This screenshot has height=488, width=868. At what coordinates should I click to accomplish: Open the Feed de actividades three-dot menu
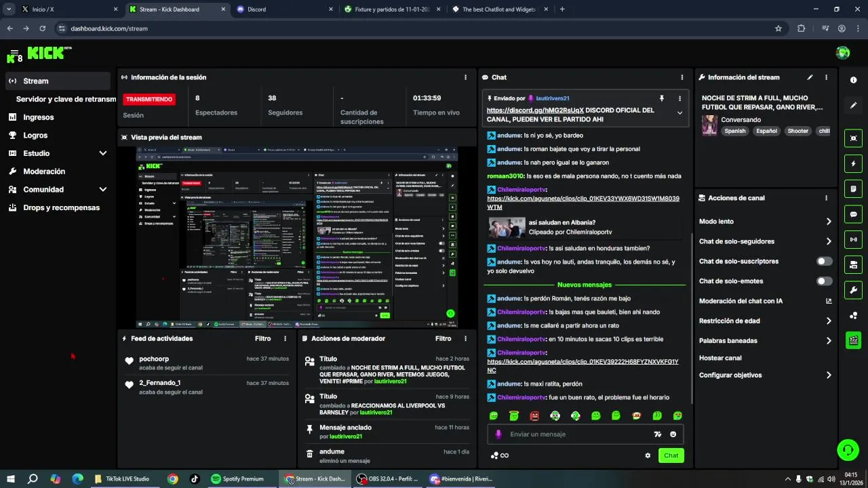pyautogui.click(x=285, y=338)
